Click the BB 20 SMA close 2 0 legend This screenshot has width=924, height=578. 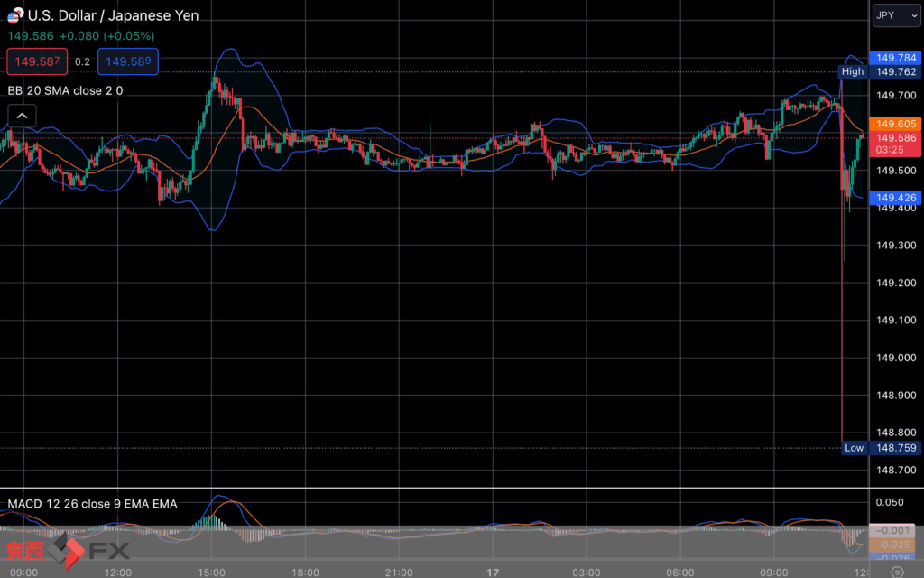65,90
